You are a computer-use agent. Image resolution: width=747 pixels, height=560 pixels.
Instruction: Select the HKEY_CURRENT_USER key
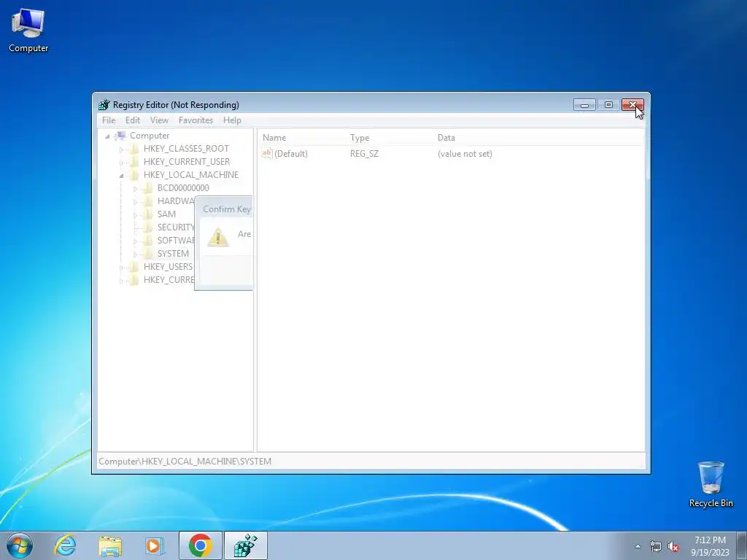187,162
